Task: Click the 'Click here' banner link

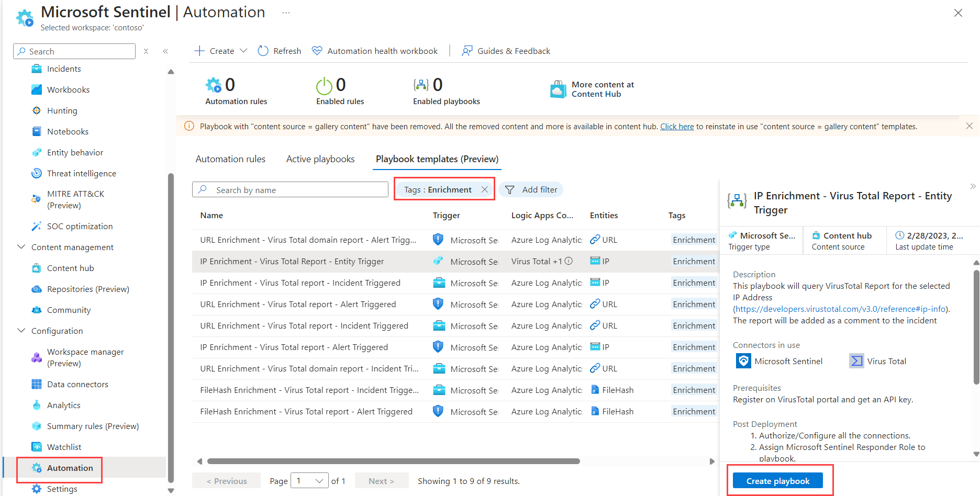Action: coord(676,126)
